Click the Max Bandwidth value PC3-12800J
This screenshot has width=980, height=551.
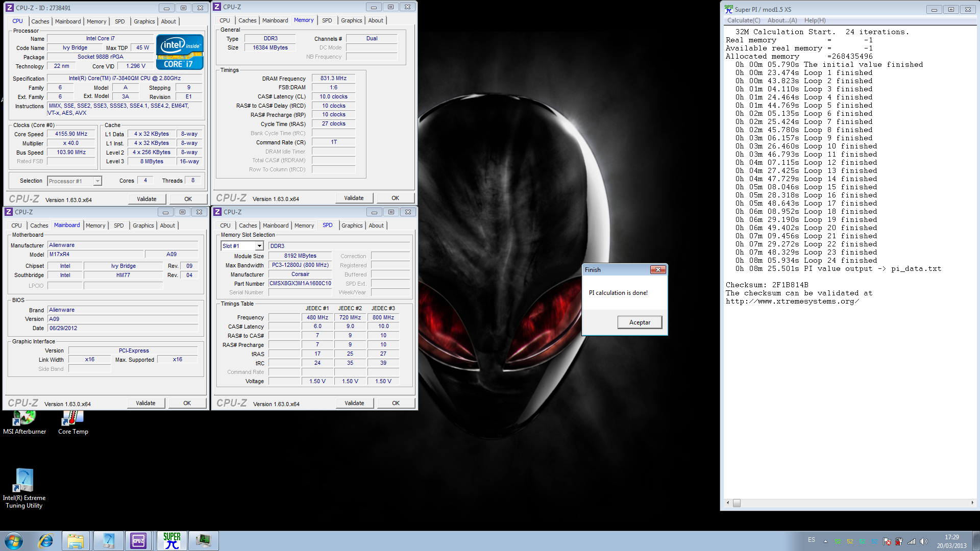[300, 265]
